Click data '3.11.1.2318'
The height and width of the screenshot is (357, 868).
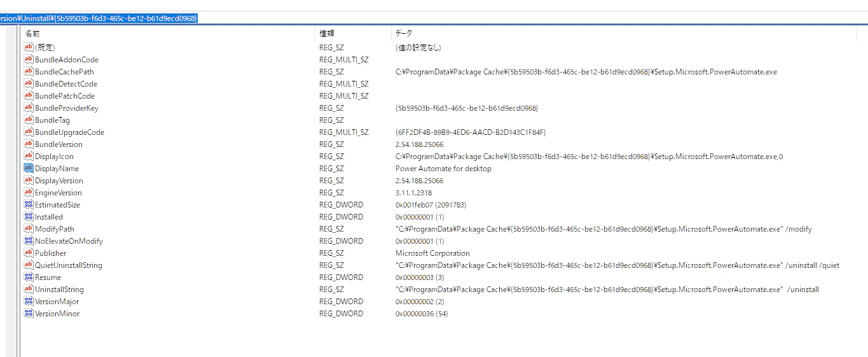413,193
